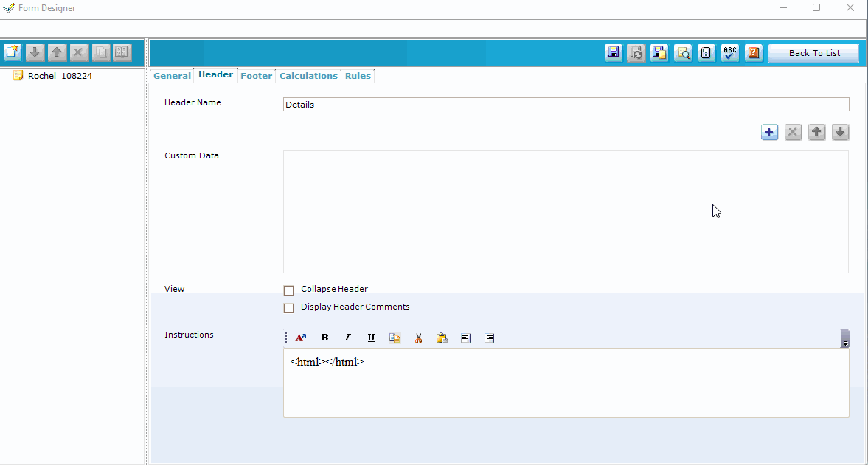868x465 pixels.
Task: Run spell check with ABC icon
Action: (x=730, y=53)
